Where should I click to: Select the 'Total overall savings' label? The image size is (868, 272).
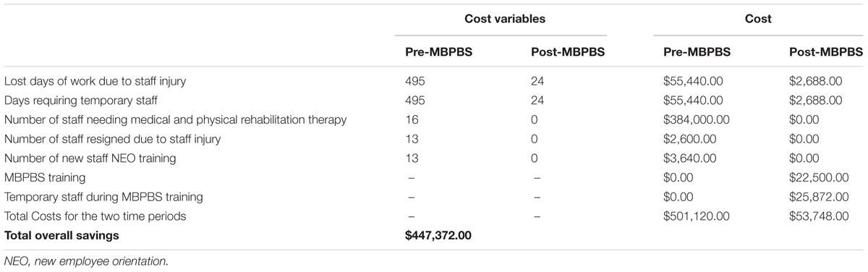(x=61, y=236)
